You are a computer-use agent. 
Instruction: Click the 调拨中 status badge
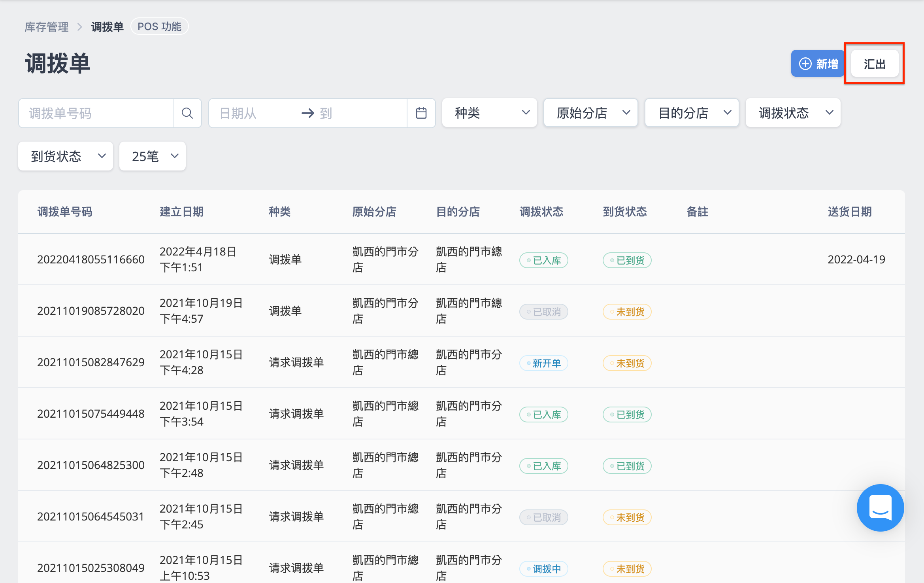click(544, 569)
